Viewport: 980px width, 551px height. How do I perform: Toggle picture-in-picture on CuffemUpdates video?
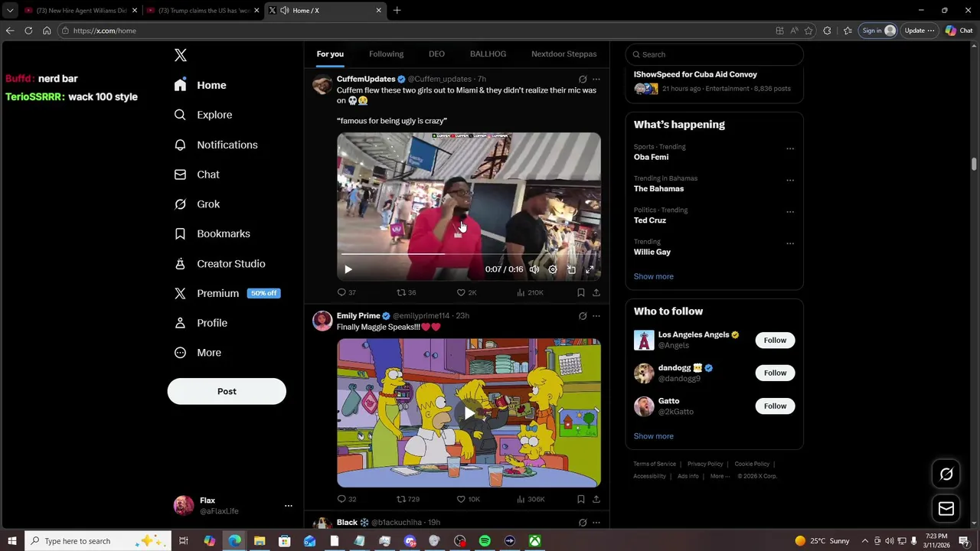coord(571,269)
